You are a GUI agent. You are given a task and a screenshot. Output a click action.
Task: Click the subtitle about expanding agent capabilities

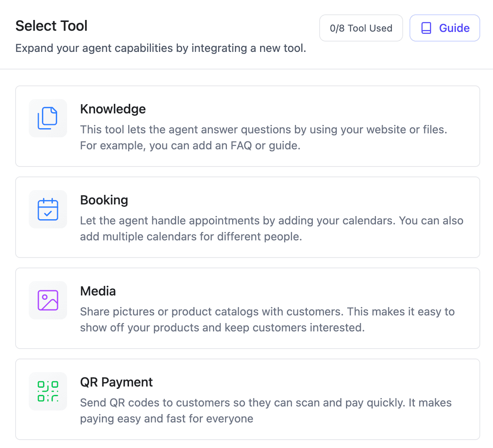pyautogui.click(x=161, y=48)
